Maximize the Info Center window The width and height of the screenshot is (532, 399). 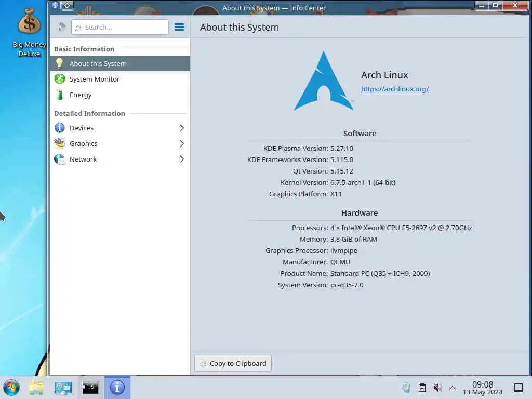coord(495,5)
